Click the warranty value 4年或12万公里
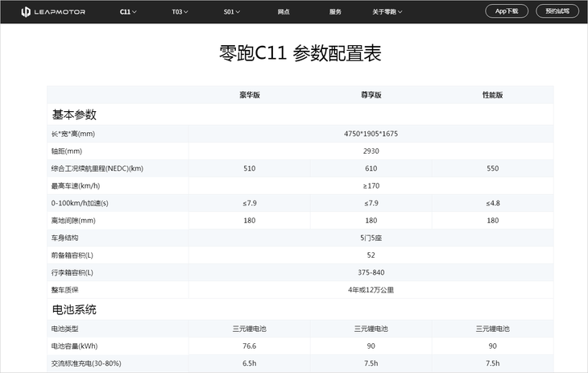The height and width of the screenshot is (373, 588). pos(371,290)
